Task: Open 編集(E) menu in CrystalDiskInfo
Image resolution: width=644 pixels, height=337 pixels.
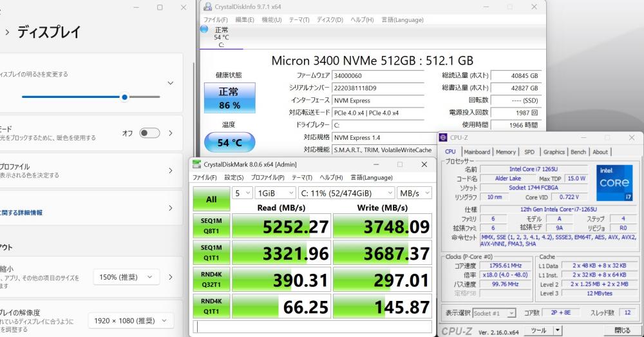Action: [244, 20]
